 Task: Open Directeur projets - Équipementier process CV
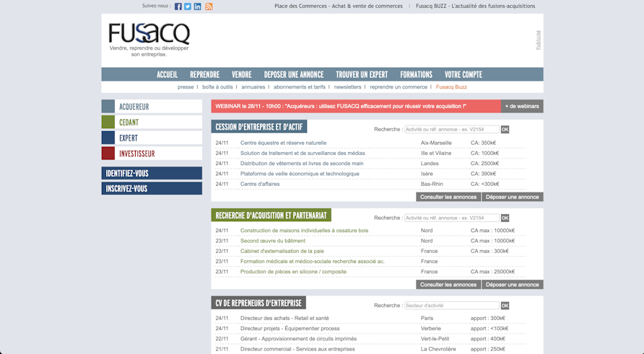pyautogui.click(x=290, y=329)
